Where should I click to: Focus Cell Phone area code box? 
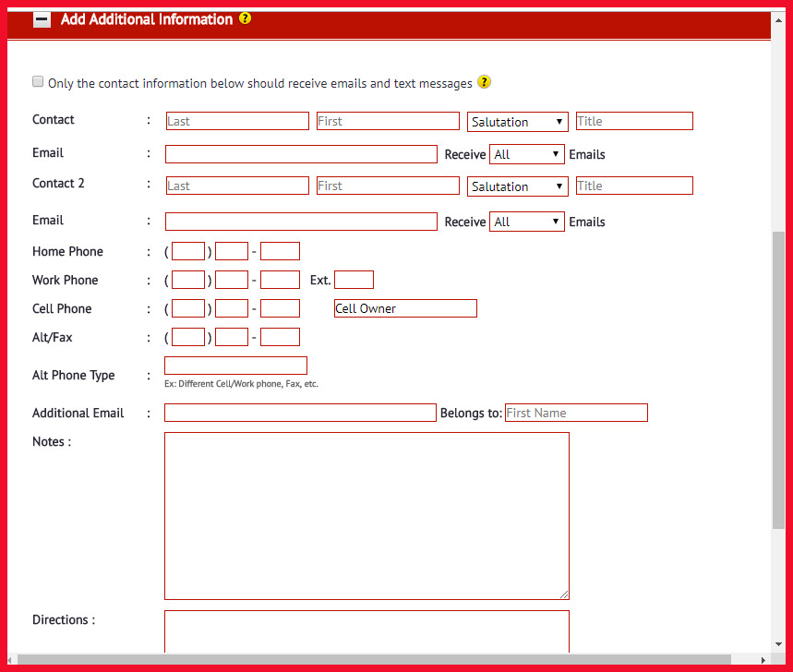pyautogui.click(x=188, y=308)
